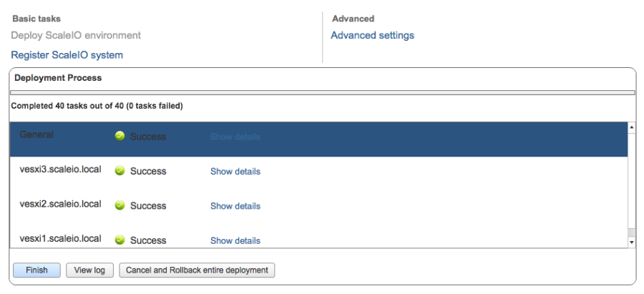This screenshot has width=644, height=294.
Task: Click the vesxi1.scaleio.local success checkmark icon
Action: (x=120, y=240)
